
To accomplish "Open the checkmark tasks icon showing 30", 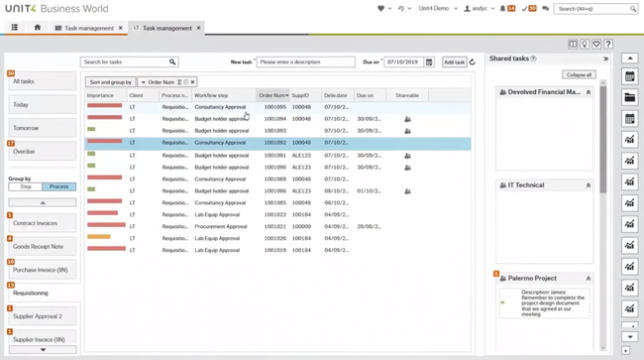I will click(524, 8).
